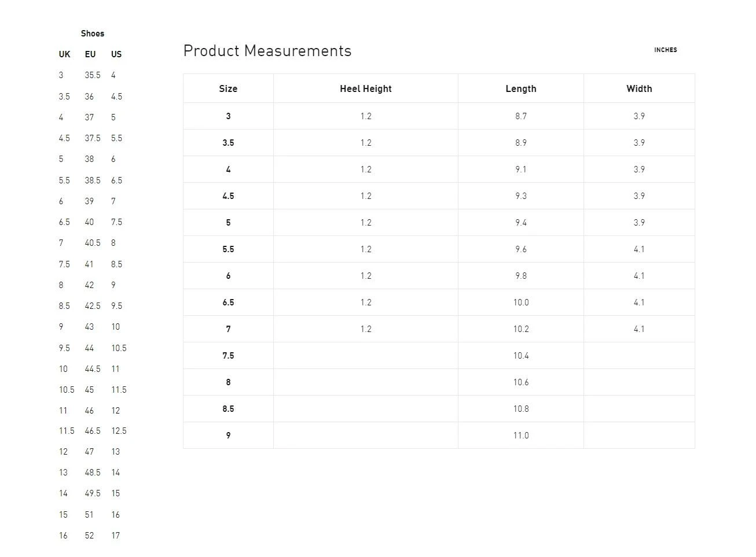Select size 8.5 row label in measurements table
The width and height of the screenshot is (756, 557).
coord(228,409)
